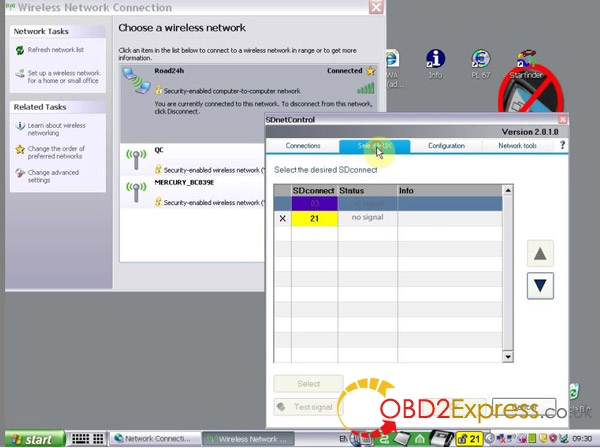Open the Configuration tab
600x448 pixels.
click(x=446, y=146)
